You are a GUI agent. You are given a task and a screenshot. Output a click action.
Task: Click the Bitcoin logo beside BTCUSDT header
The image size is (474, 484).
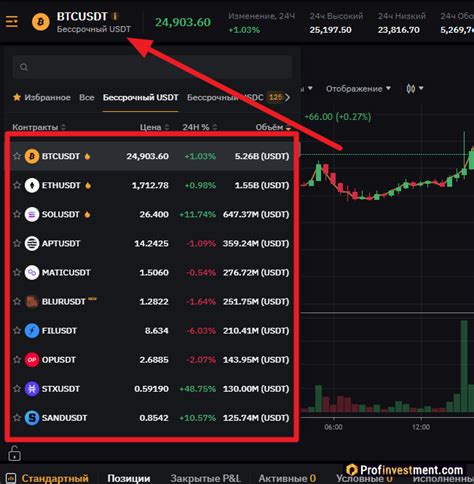tap(41, 22)
